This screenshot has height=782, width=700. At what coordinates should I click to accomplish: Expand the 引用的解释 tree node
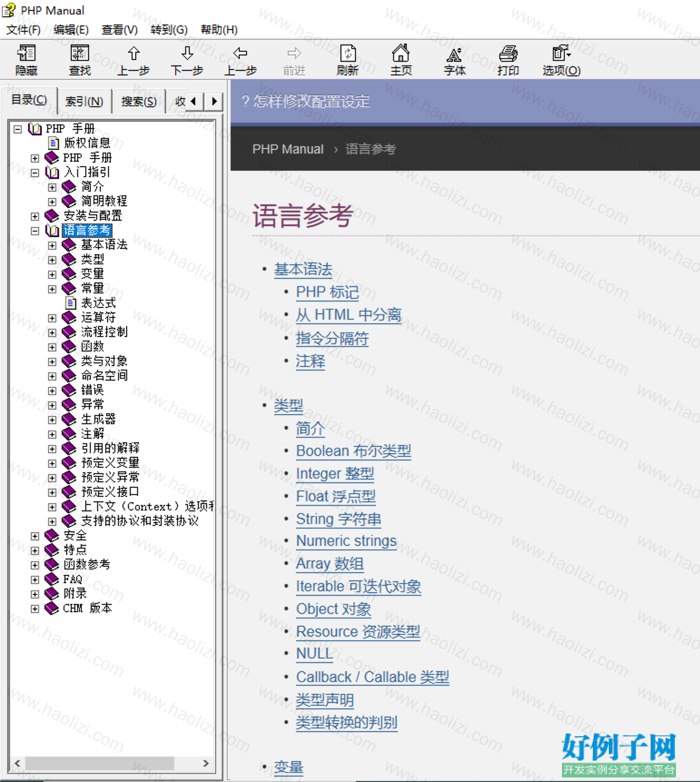coord(52,449)
